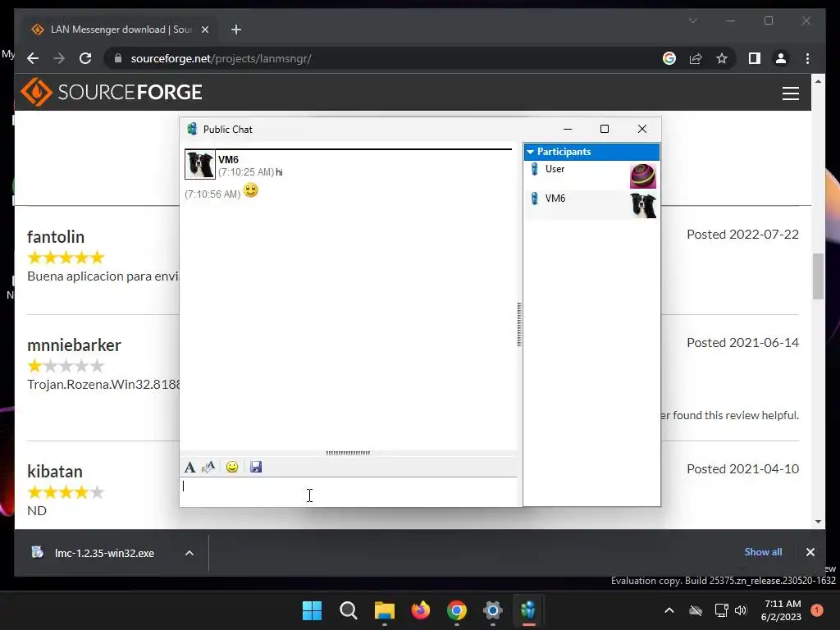This screenshot has width=840, height=630.
Task: Open Firefox from taskbar
Action: click(421, 610)
